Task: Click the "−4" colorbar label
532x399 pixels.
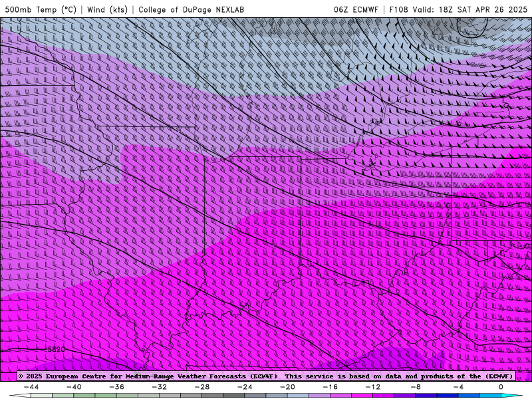Action: point(459,387)
